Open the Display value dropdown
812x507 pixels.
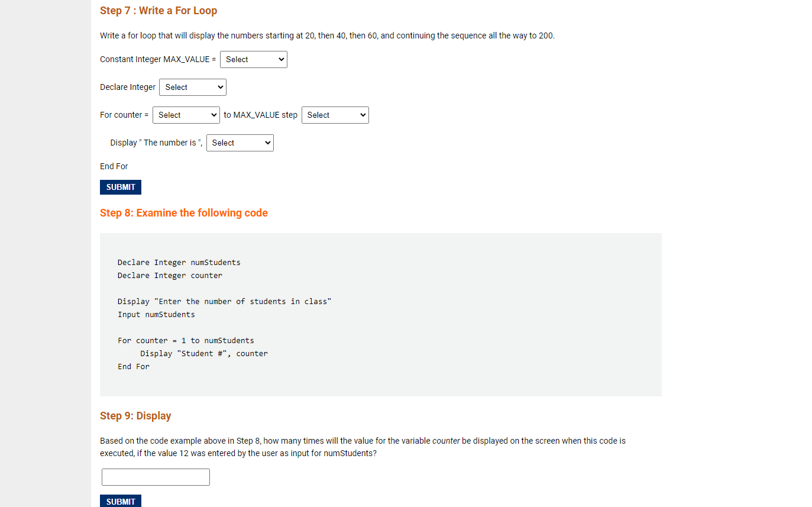pos(240,143)
